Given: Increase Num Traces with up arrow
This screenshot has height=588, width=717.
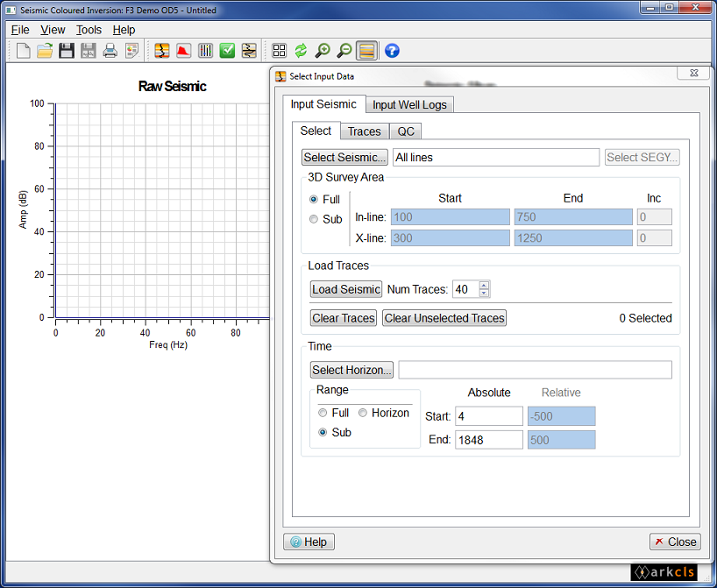Looking at the screenshot, I should [484, 286].
